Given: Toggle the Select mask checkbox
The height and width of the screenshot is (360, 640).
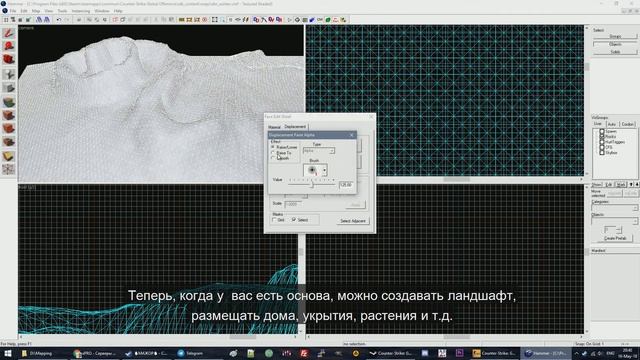Looking at the screenshot, I should click(x=293, y=220).
